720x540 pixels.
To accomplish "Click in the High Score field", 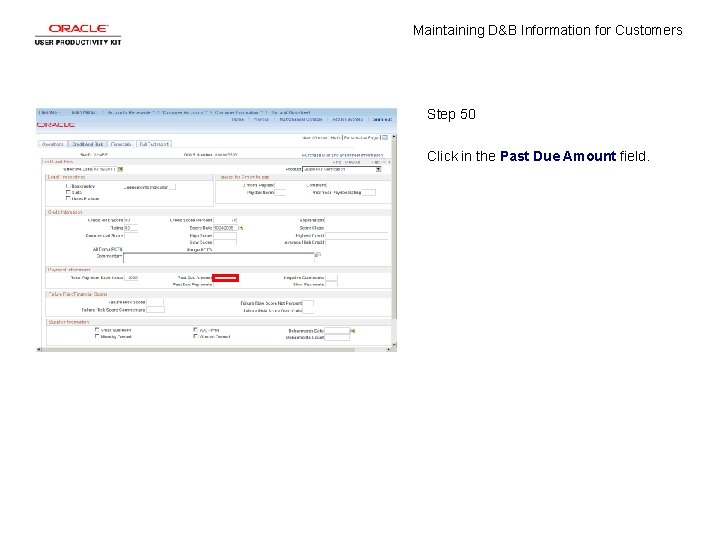I will [225, 236].
